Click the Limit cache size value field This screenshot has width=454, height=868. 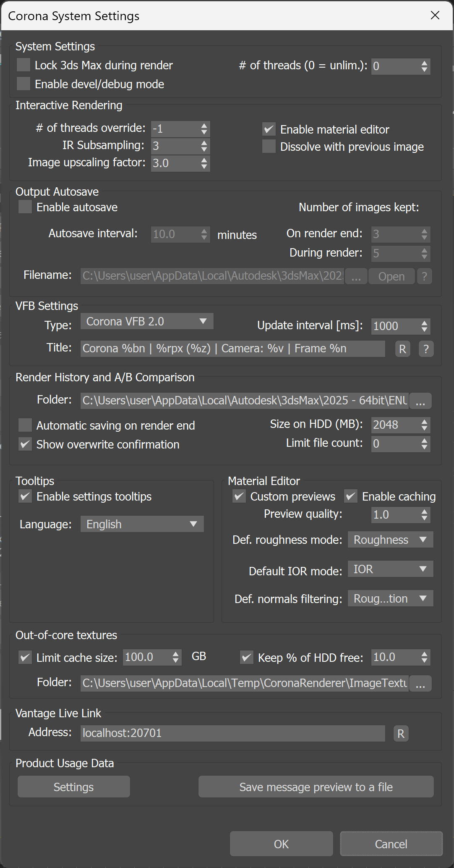(x=147, y=657)
